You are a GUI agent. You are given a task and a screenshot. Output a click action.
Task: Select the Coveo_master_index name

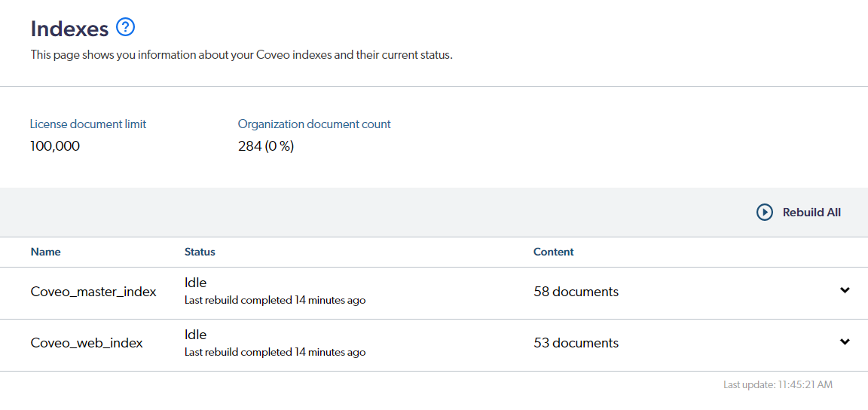tap(93, 292)
